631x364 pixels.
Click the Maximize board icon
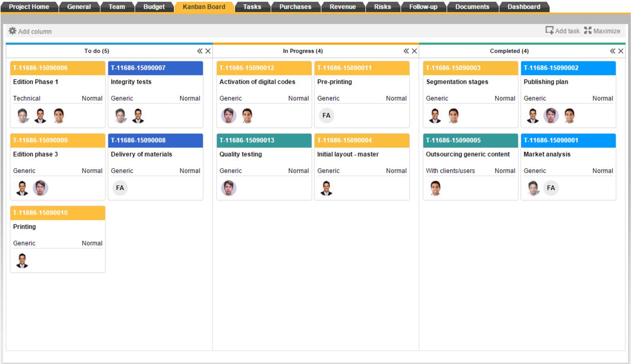588,31
